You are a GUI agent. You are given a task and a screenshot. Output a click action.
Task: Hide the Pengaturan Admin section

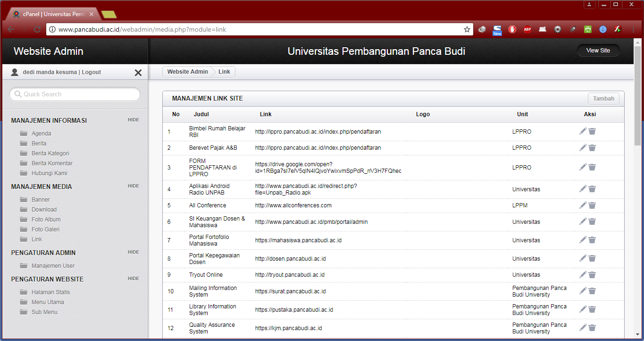pos(134,252)
